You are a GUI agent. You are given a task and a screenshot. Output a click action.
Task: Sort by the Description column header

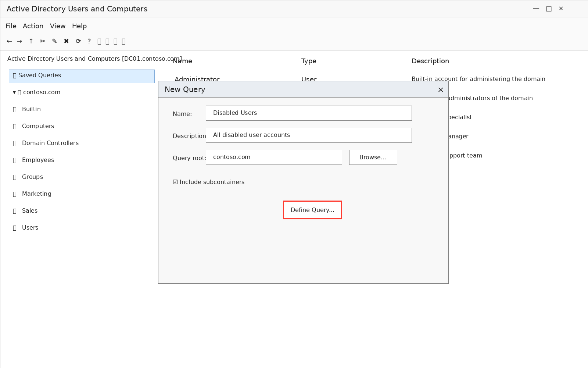pyautogui.click(x=430, y=61)
